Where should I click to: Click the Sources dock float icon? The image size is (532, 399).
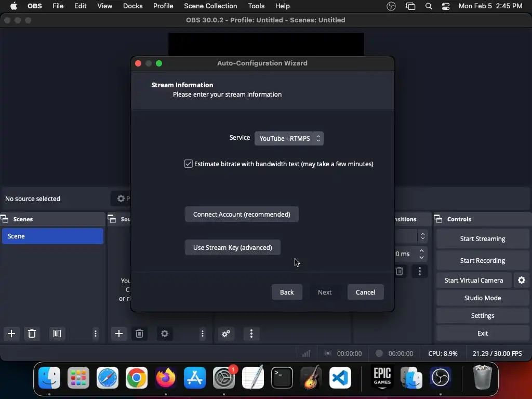(112, 219)
